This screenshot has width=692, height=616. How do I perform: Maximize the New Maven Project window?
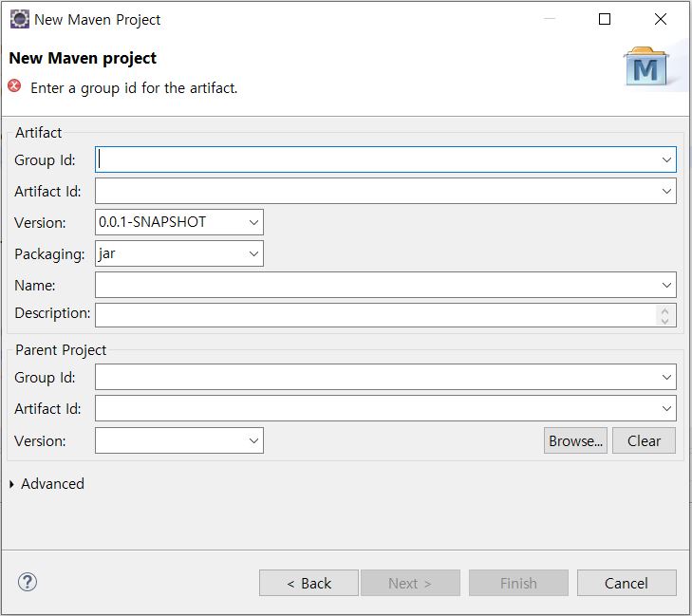click(x=605, y=19)
